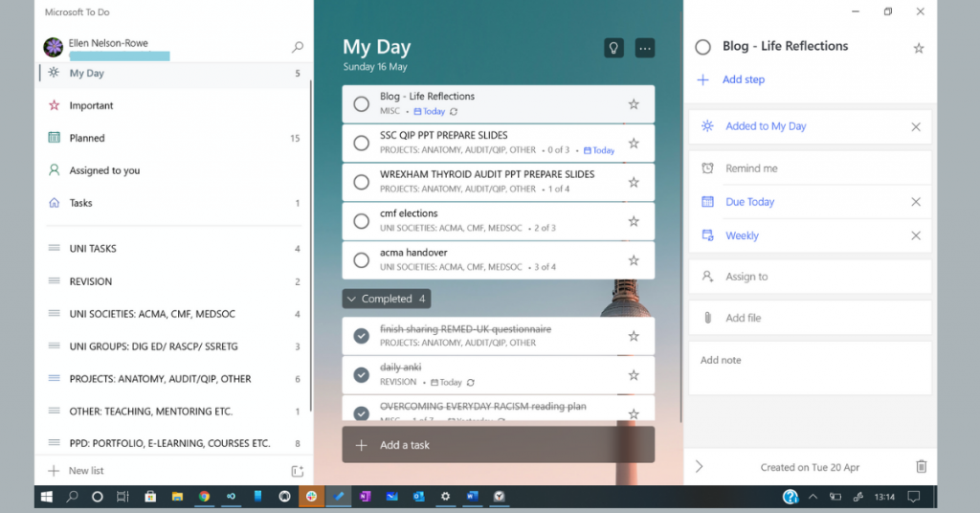This screenshot has width=980, height=513.
Task: Complete the cmf elections task circle
Action: pos(361,221)
